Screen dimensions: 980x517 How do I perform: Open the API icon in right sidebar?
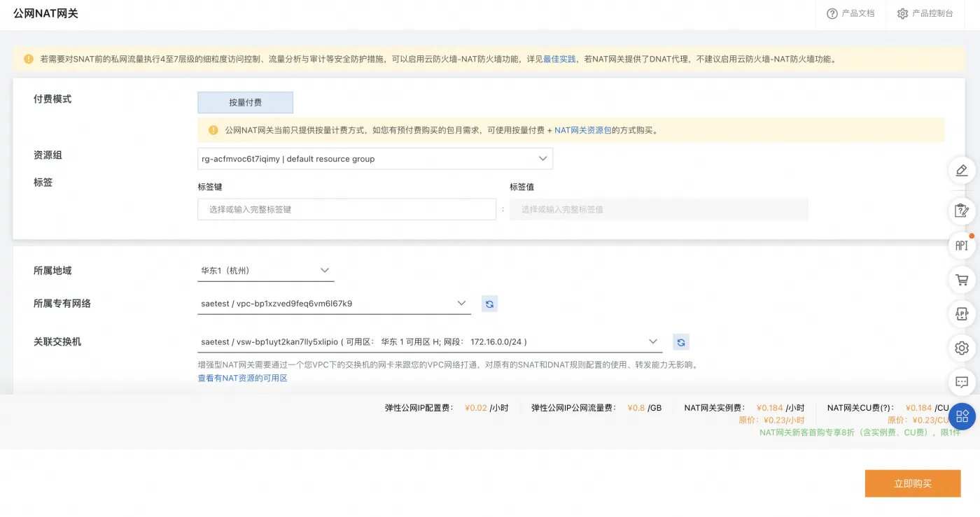point(962,246)
